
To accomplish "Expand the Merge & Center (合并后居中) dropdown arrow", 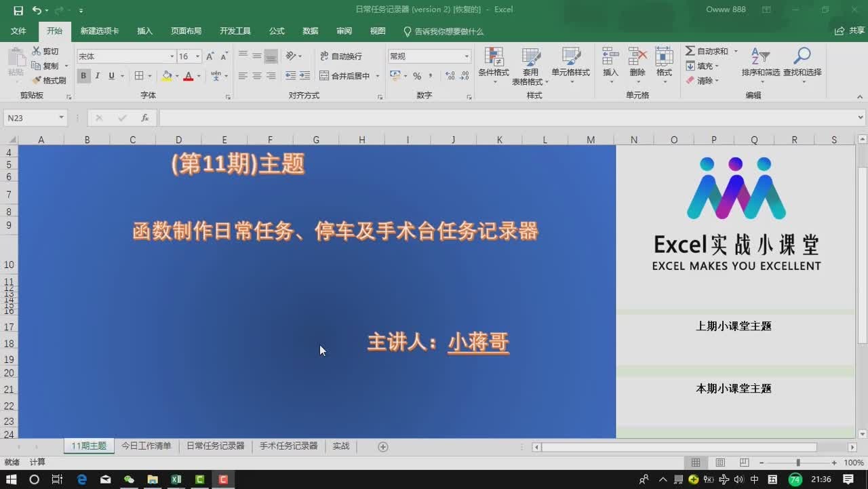I will tap(377, 76).
